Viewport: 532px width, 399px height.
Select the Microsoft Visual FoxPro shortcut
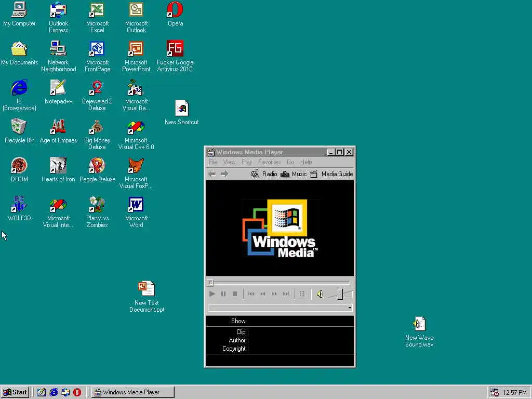click(x=136, y=173)
